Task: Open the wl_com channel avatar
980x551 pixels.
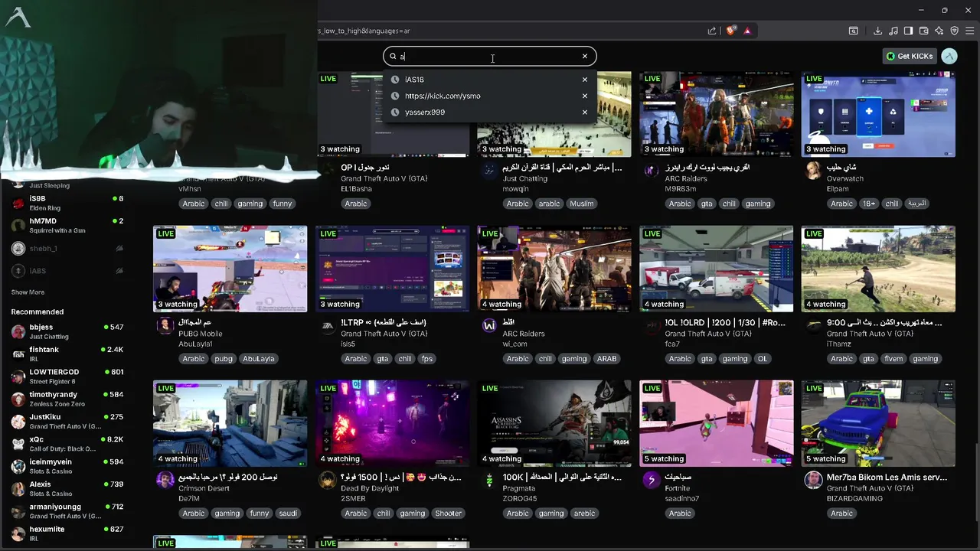Action: point(489,326)
